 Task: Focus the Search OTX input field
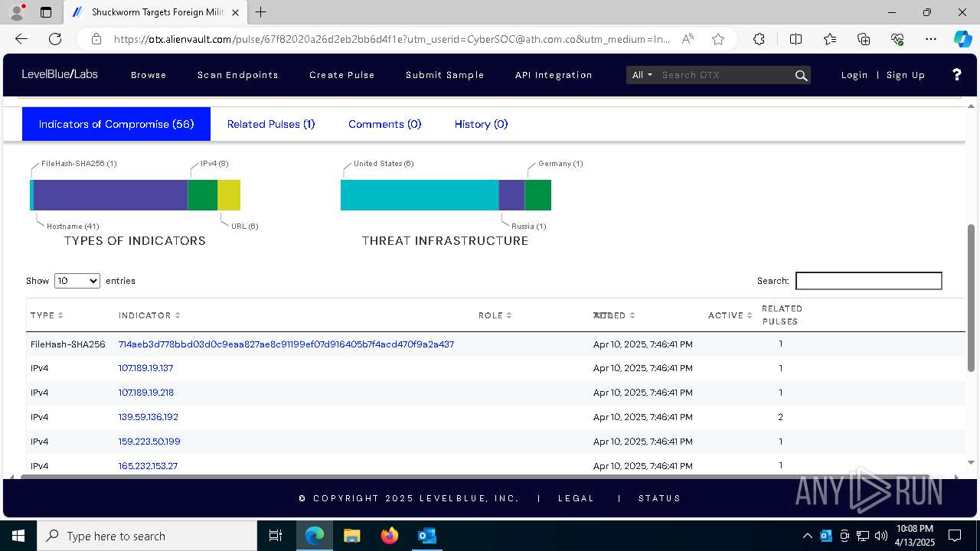click(726, 75)
